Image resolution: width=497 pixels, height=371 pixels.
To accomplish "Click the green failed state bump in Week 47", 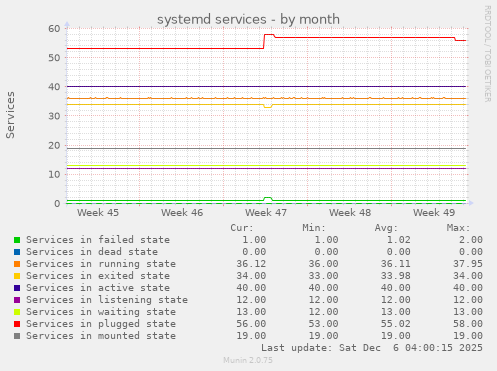I will 268,198.
